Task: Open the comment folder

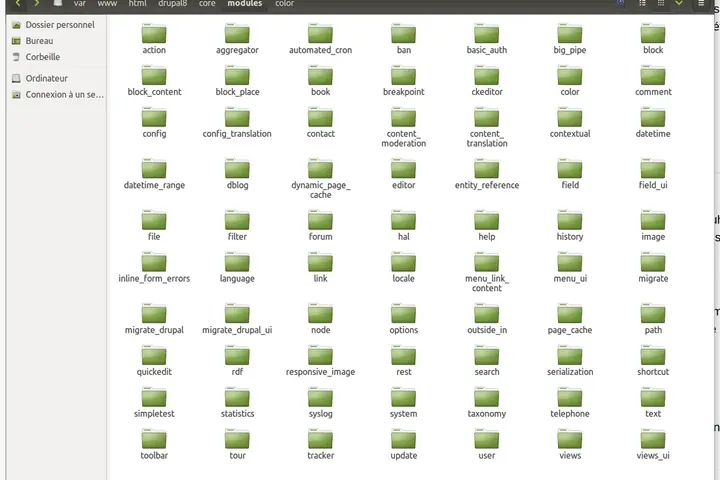Action: coord(653,80)
